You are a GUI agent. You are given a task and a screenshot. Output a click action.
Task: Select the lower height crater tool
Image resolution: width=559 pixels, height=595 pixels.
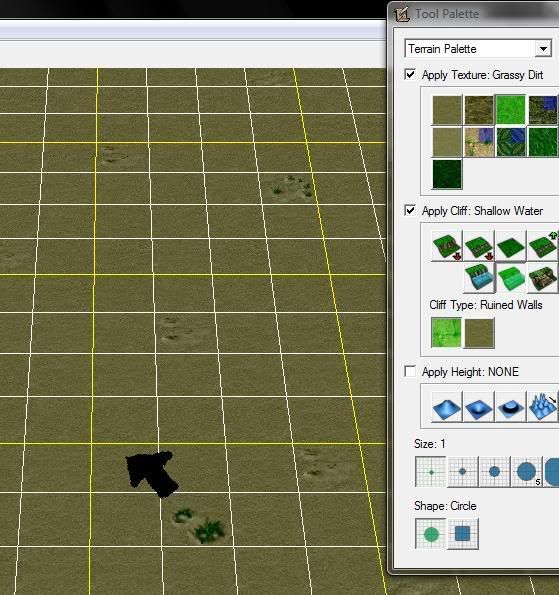pos(479,407)
